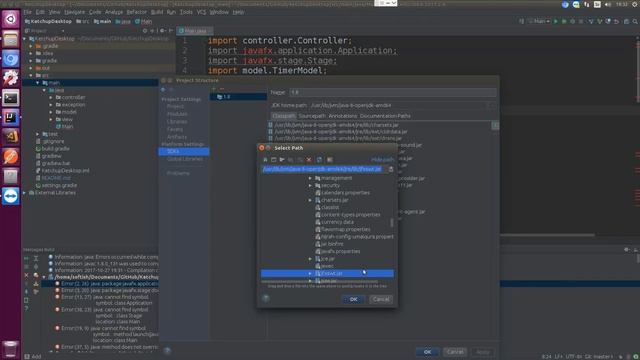Expand the management folder node
This screenshot has height=360, width=640.
coord(310,178)
